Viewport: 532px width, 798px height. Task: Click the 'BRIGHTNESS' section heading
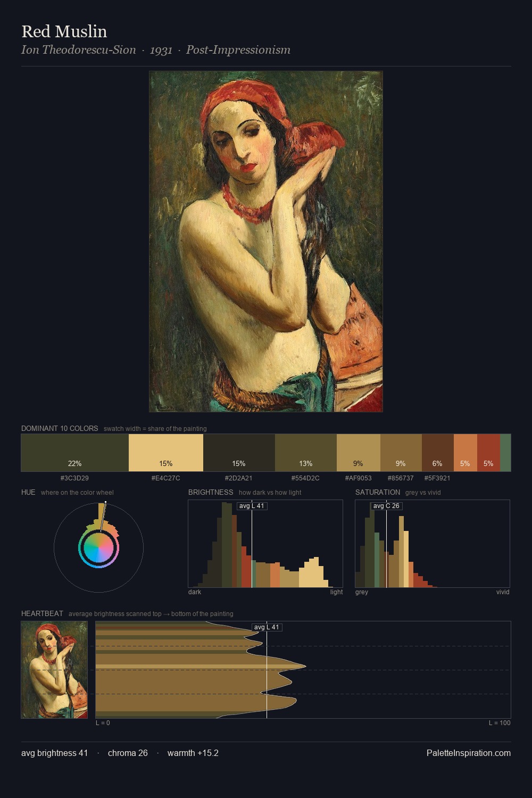211,492
